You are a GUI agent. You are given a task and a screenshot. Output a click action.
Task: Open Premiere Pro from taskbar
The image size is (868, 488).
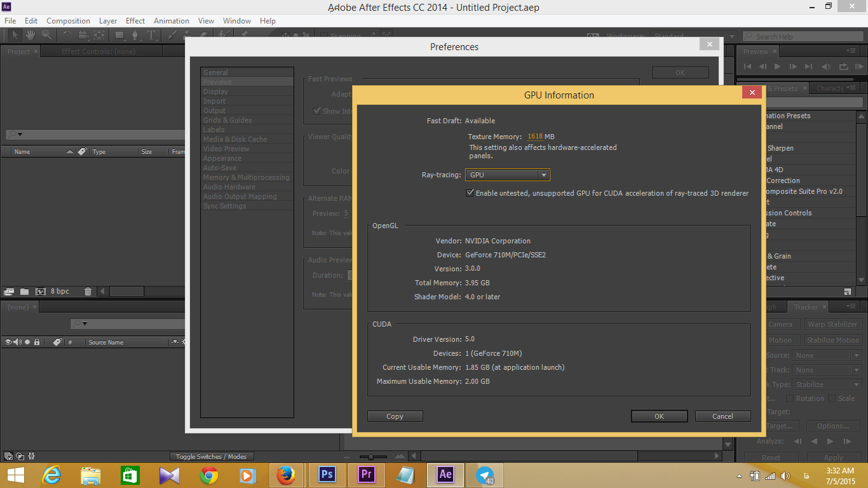(x=366, y=475)
